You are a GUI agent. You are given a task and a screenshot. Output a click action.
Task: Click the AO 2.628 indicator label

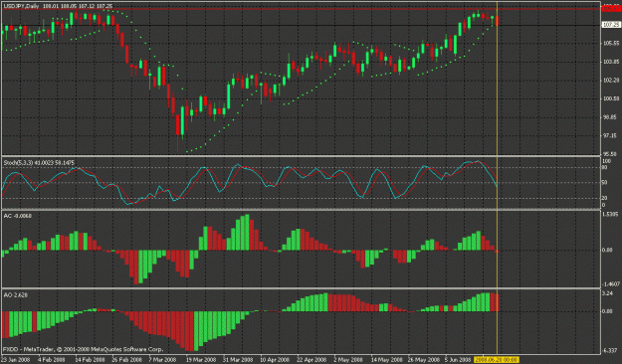pyautogui.click(x=16, y=295)
